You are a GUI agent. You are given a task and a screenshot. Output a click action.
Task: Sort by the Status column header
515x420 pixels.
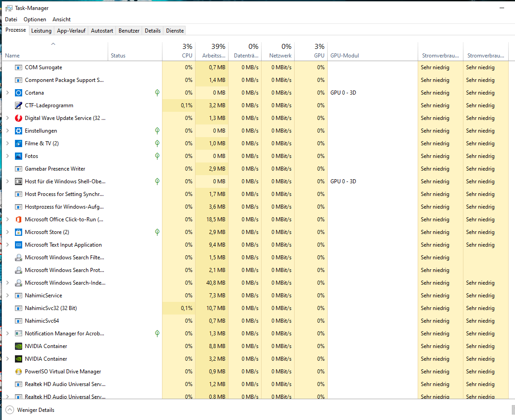coord(135,51)
